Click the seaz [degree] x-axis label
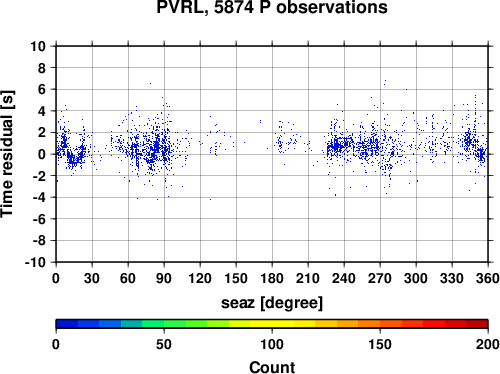This screenshot has width=500, height=374. click(272, 303)
